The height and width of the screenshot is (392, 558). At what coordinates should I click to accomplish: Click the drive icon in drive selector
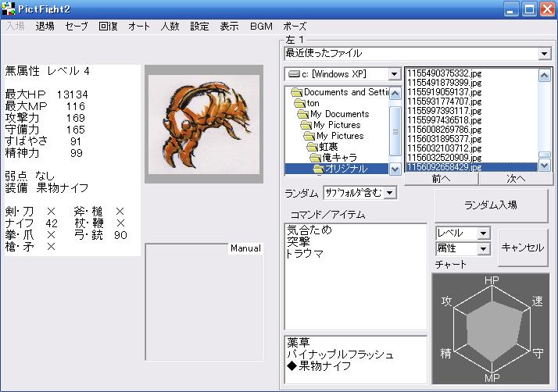(295, 74)
